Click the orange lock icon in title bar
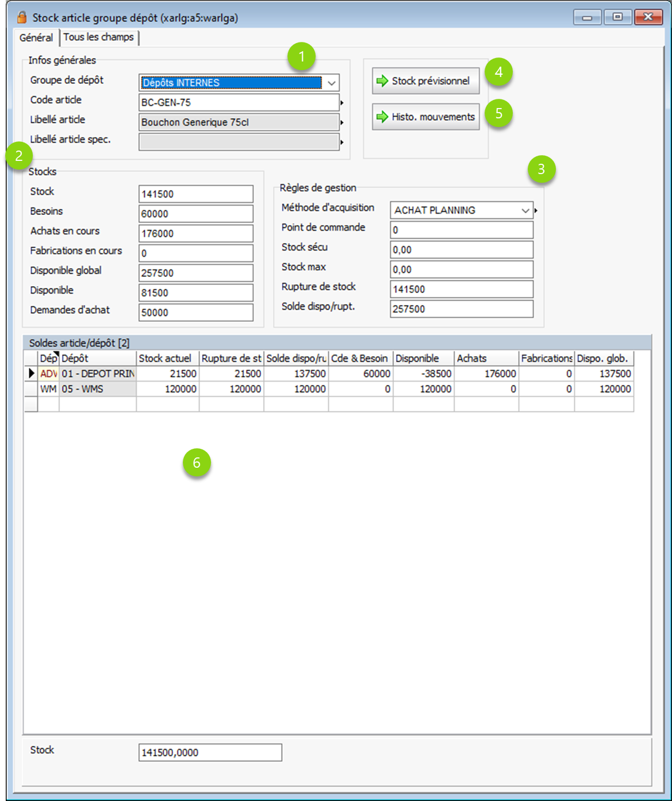 pos(22,17)
